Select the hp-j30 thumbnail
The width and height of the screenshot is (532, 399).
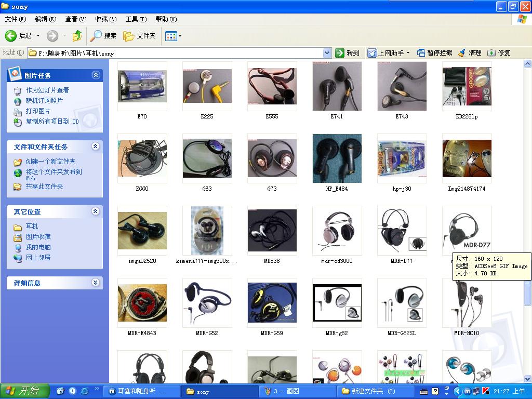click(402, 158)
